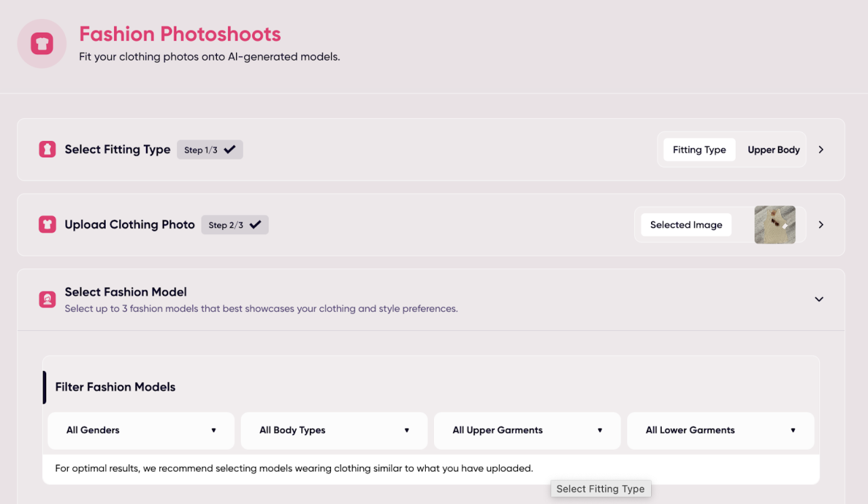
Task: Click the Select Fitting Type dress icon
Action: pos(47,150)
